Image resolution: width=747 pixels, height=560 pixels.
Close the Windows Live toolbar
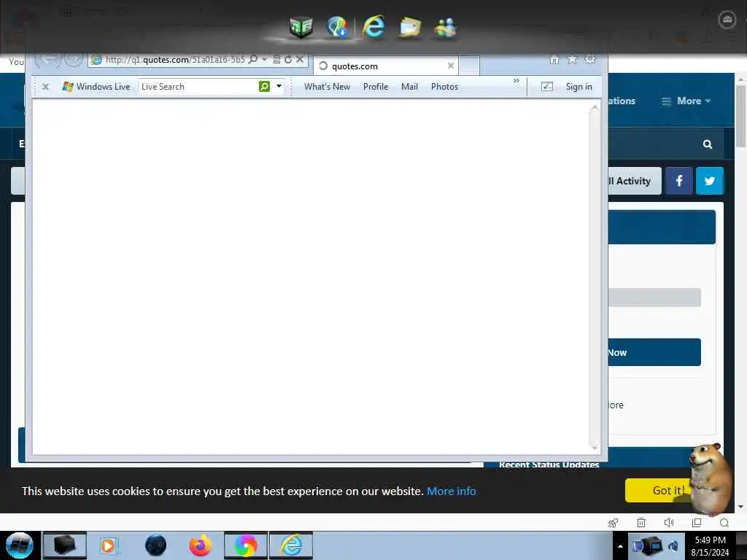coord(46,87)
